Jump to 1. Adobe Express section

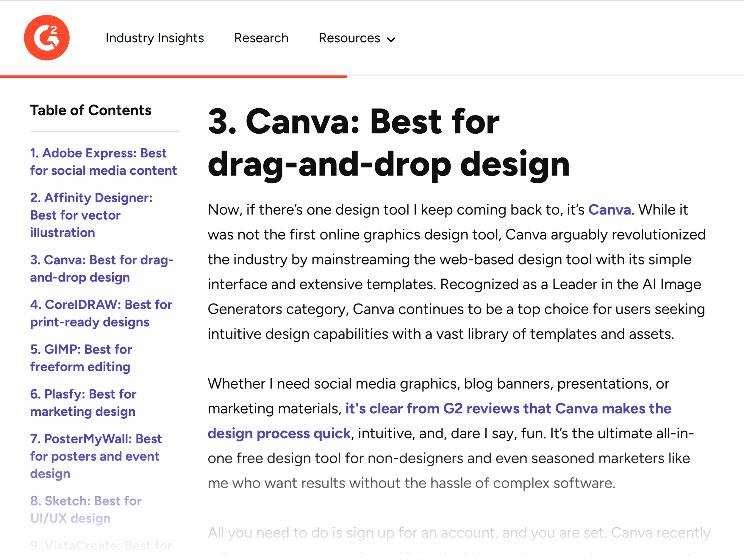pyautogui.click(x=103, y=162)
